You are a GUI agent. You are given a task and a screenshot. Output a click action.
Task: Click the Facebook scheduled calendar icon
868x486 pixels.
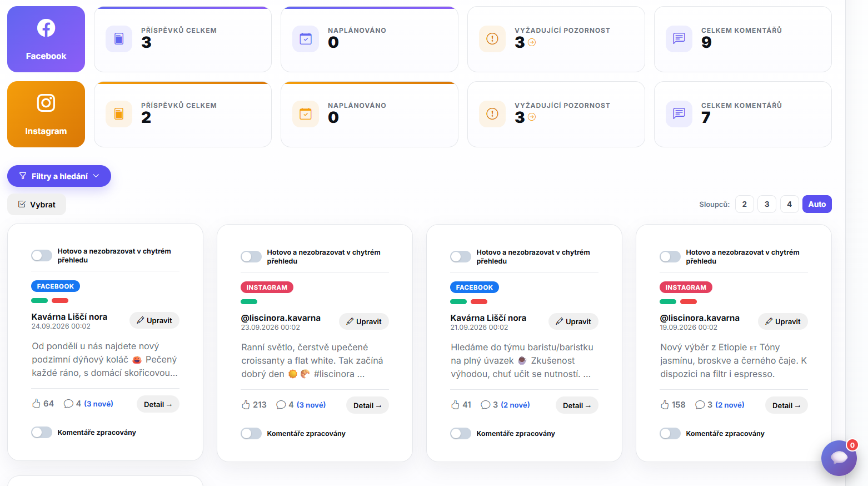pos(306,39)
